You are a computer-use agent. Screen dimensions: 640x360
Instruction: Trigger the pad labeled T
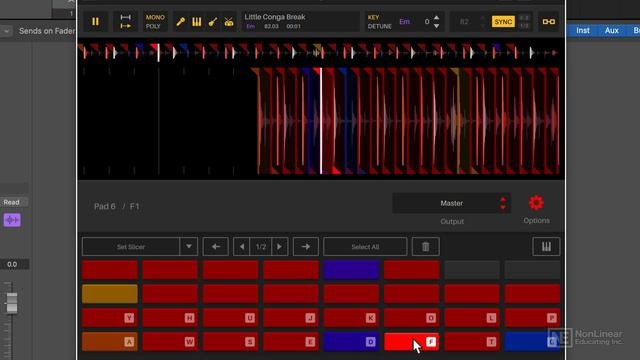472,342
